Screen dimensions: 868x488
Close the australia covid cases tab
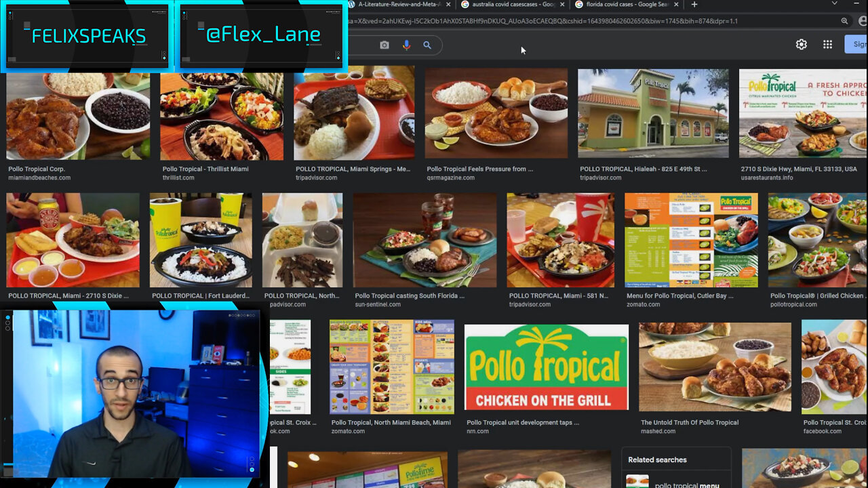(x=562, y=5)
